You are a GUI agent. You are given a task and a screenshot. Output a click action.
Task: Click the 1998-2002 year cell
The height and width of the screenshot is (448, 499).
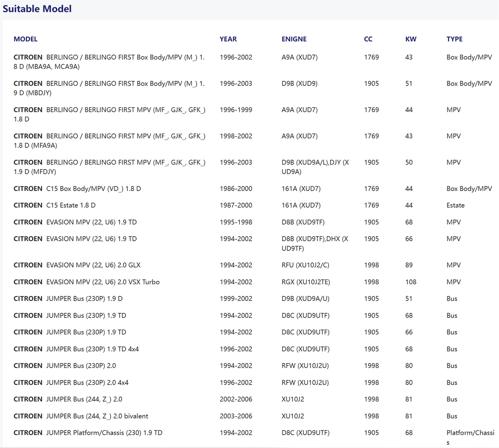tap(236, 136)
